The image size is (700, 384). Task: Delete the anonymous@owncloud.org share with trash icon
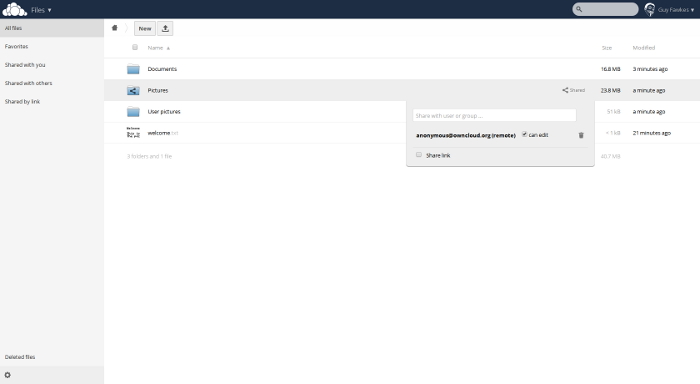581,135
